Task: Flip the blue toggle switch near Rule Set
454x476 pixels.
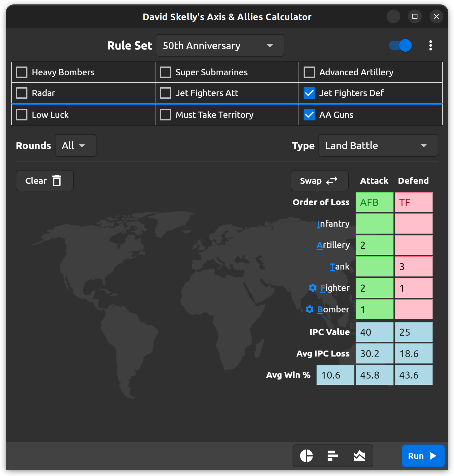Action: click(x=400, y=45)
